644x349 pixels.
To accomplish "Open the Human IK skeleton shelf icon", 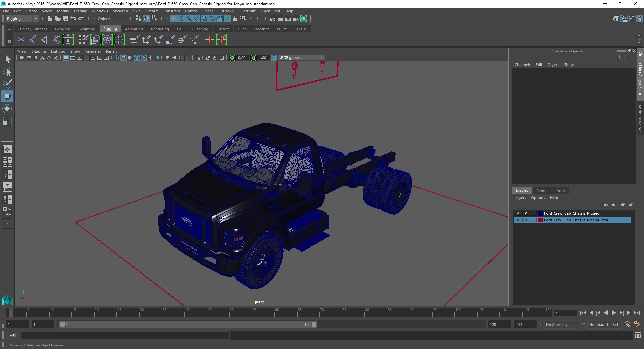I will (68, 40).
